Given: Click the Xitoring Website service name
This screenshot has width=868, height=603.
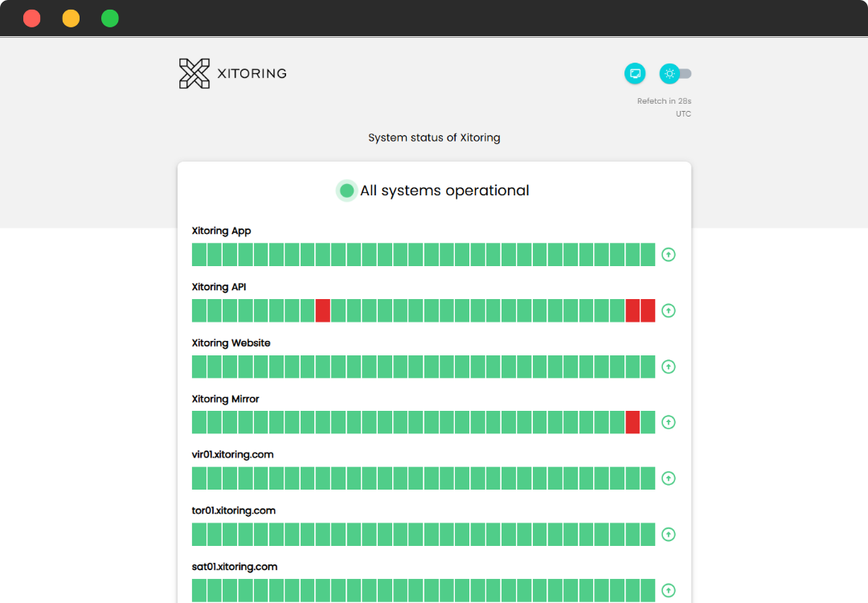Looking at the screenshot, I should [x=231, y=343].
